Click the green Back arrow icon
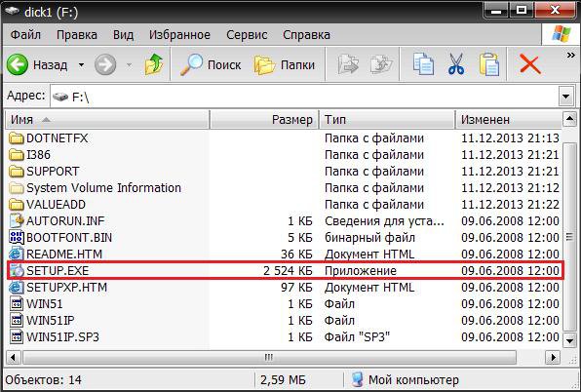The height and width of the screenshot is (392, 581). (17, 64)
